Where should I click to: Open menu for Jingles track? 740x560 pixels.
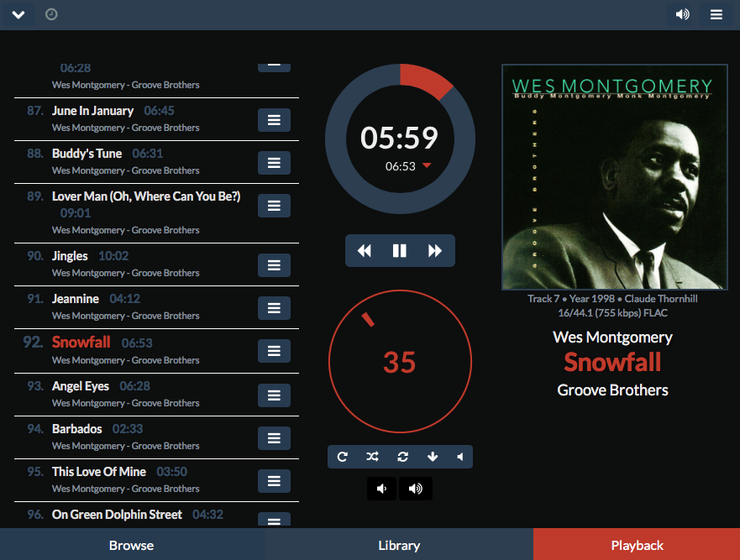pos(274,265)
